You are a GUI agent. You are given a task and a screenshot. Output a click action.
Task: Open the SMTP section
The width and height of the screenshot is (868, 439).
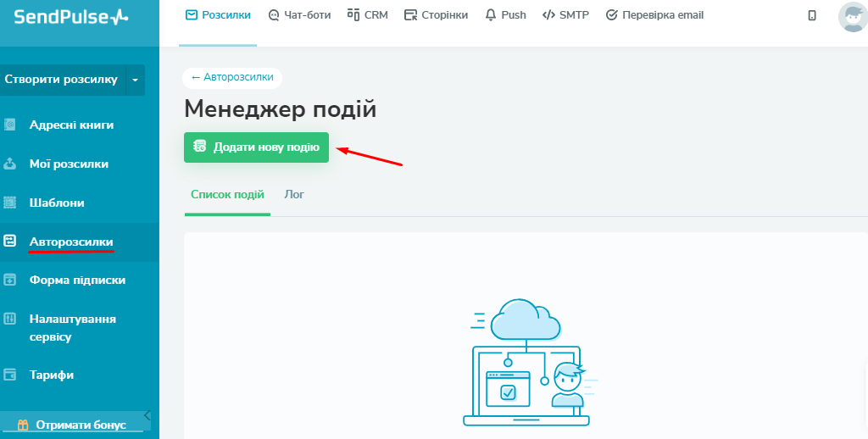coord(565,15)
